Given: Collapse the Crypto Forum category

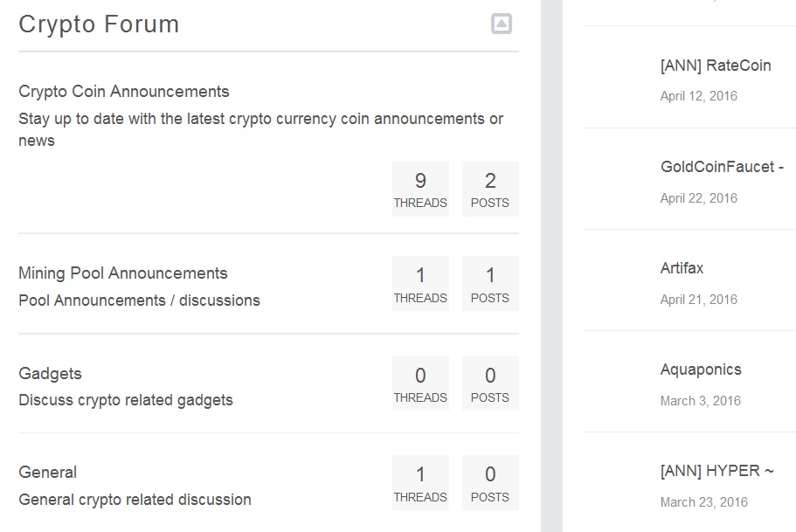Looking at the screenshot, I should point(501,24).
